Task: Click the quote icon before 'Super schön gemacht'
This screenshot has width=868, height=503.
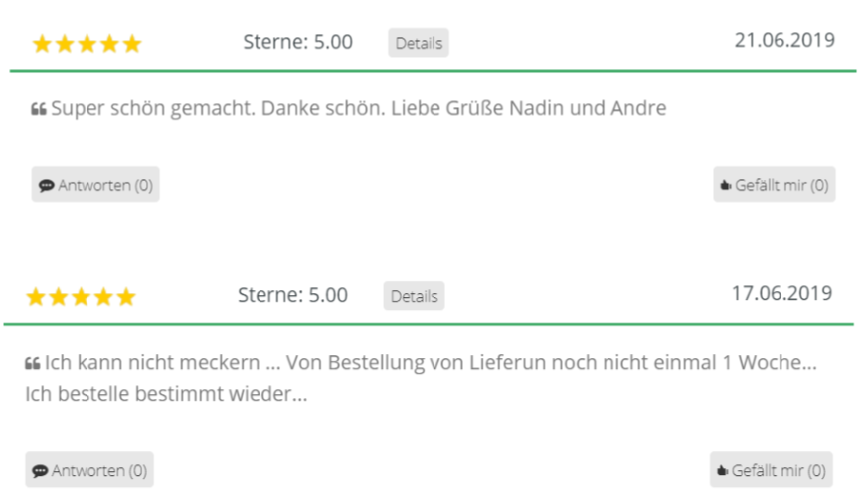Action: coord(38,109)
